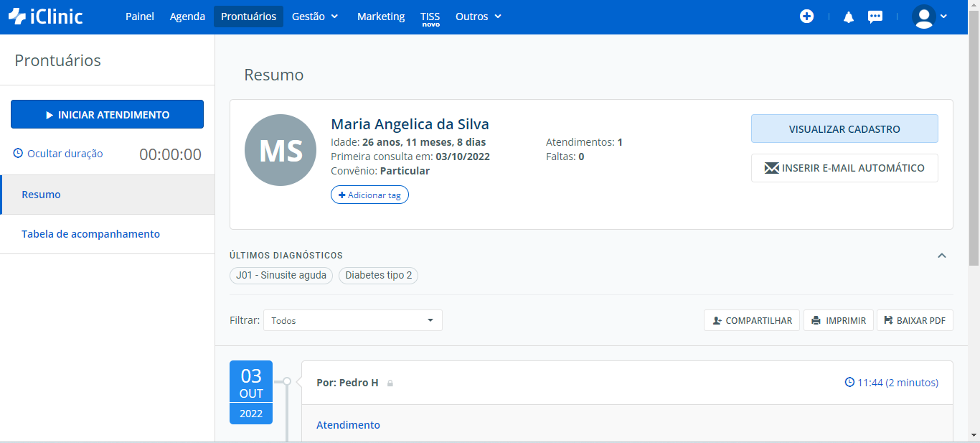Go to the Agenda tab
The width and height of the screenshot is (980, 443).
(x=187, y=17)
